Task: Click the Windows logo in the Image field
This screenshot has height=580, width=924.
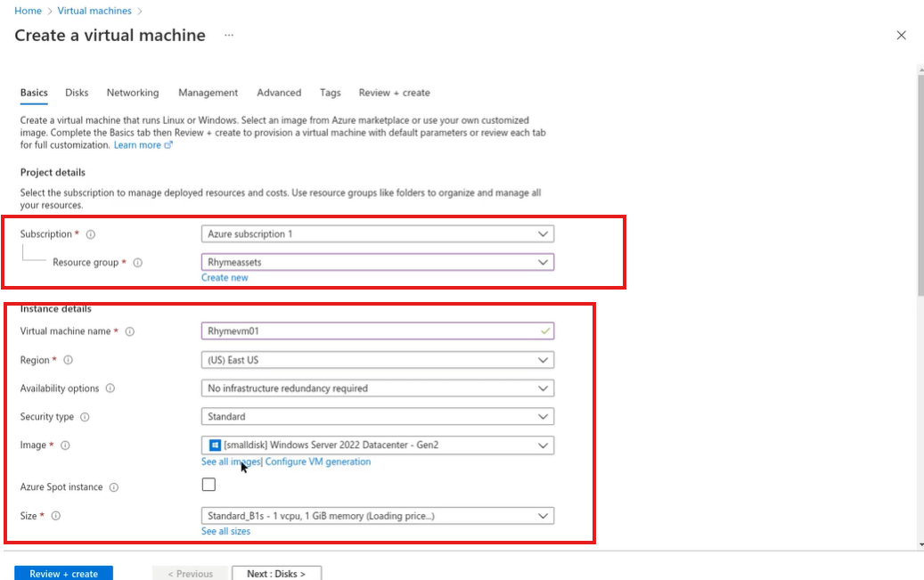Action: click(x=215, y=445)
